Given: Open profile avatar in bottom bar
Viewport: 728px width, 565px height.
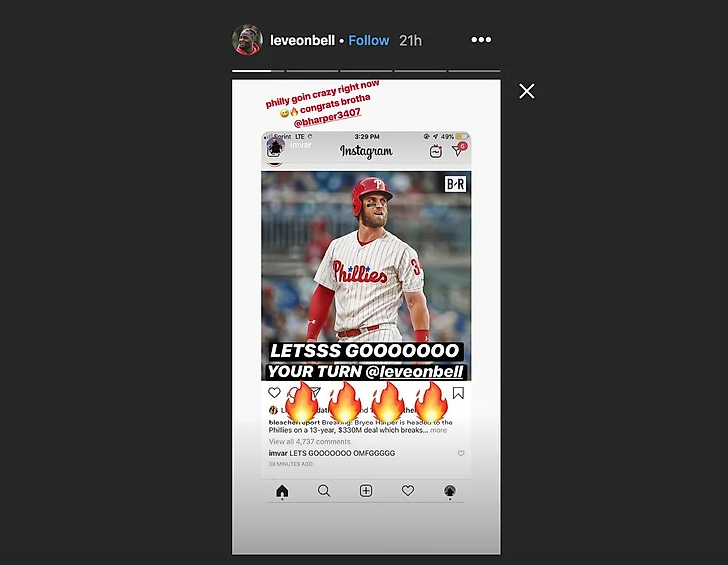Looking at the screenshot, I should (450, 491).
